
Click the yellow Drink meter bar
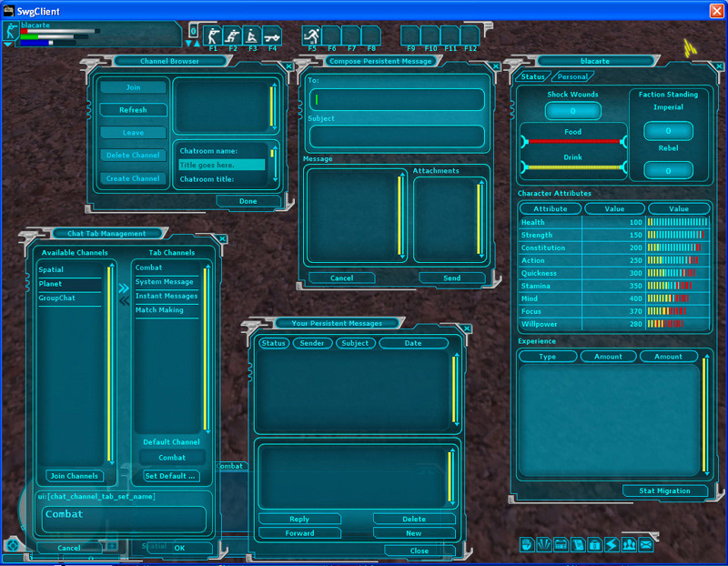click(574, 167)
